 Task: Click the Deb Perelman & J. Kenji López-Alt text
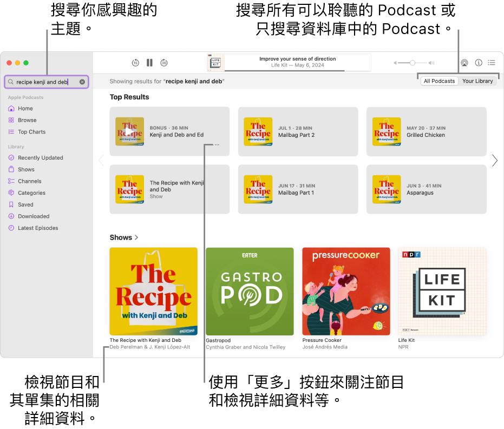click(x=150, y=347)
